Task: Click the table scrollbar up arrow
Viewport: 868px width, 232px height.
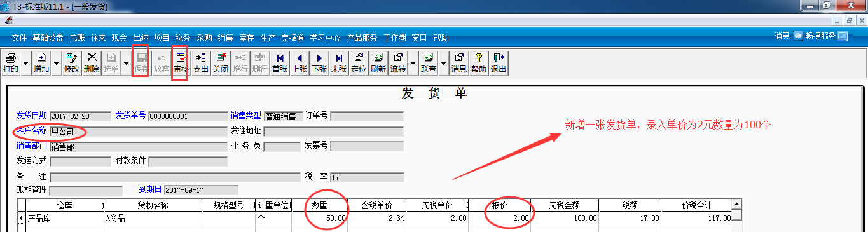Action: [737, 205]
